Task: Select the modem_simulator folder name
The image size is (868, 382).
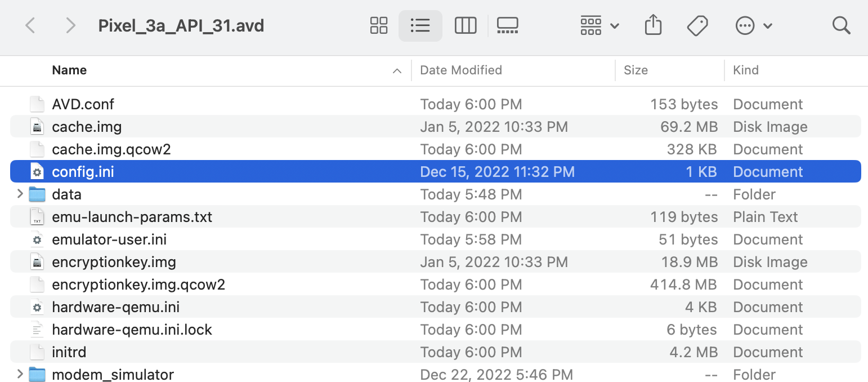Action: click(113, 375)
